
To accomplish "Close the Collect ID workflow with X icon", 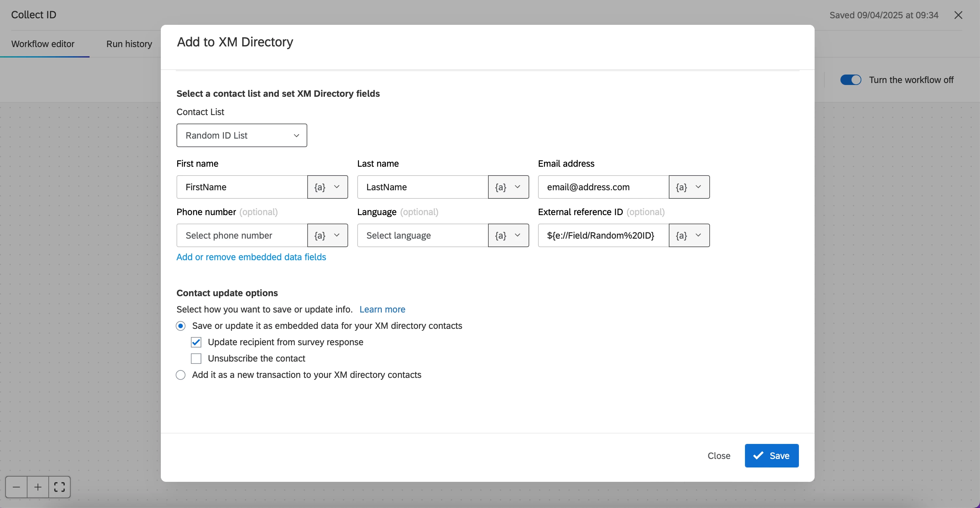I will 958,15.
